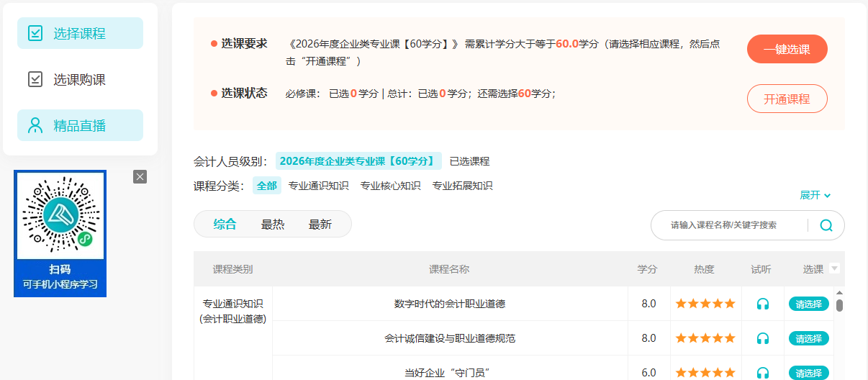The height and width of the screenshot is (380, 868).
Task: Click headphone icon for 当好企业"守门员"
Action: (x=763, y=373)
